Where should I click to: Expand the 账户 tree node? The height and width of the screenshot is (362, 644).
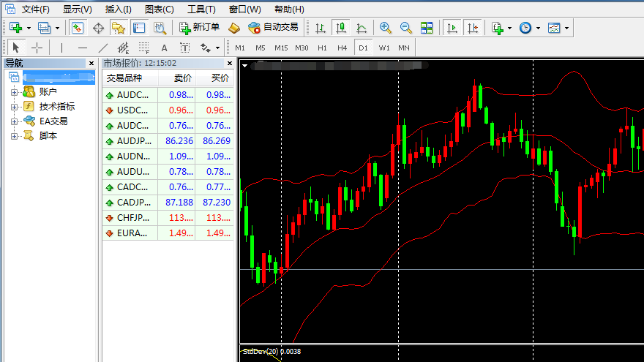14,92
